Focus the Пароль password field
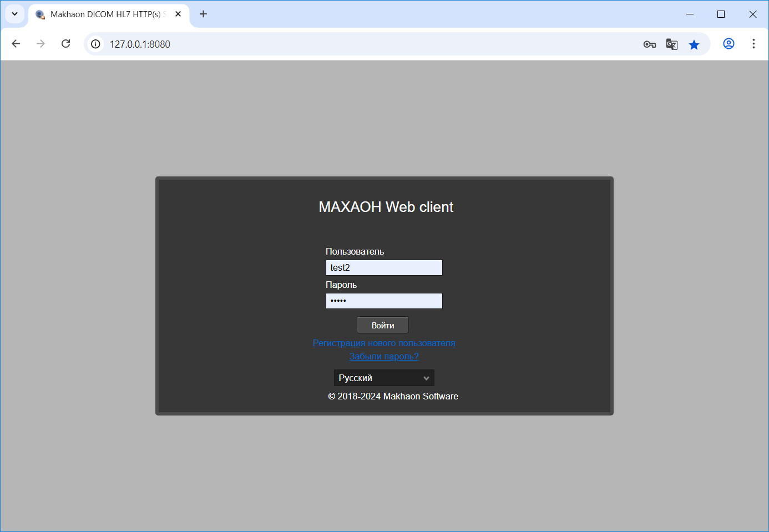The width and height of the screenshot is (769, 532). [384, 301]
